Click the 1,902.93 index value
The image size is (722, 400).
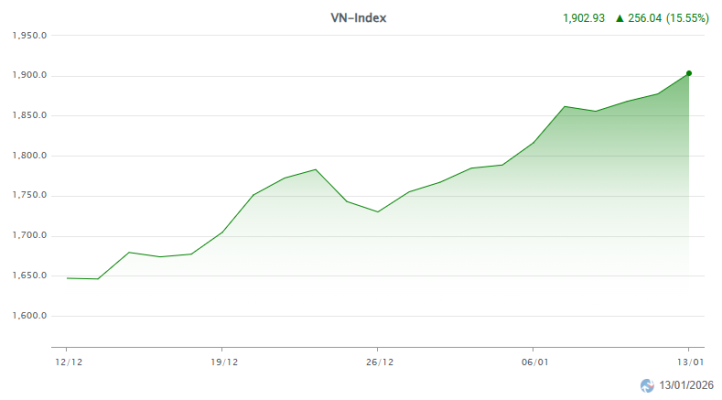pyautogui.click(x=585, y=18)
